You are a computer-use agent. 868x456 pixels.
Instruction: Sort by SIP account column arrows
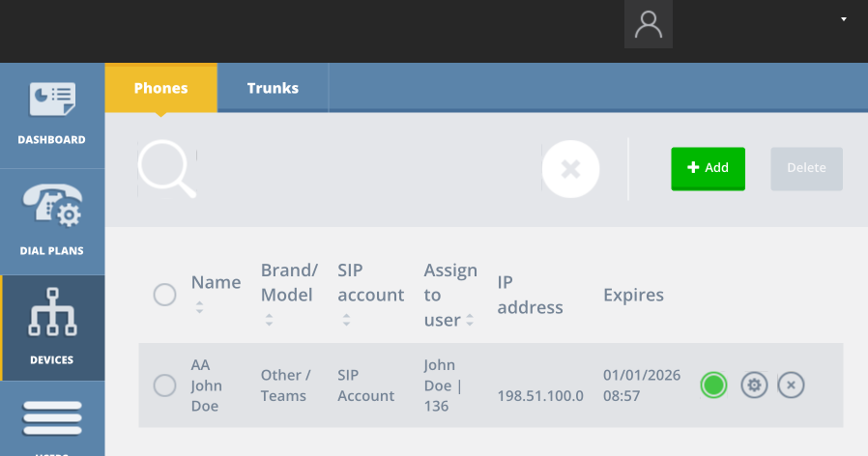point(346,320)
